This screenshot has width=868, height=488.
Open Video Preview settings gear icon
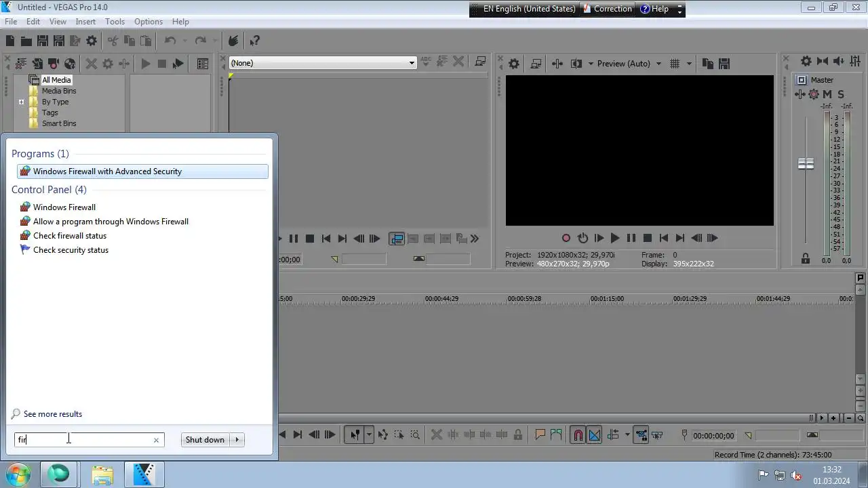point(514,64)
